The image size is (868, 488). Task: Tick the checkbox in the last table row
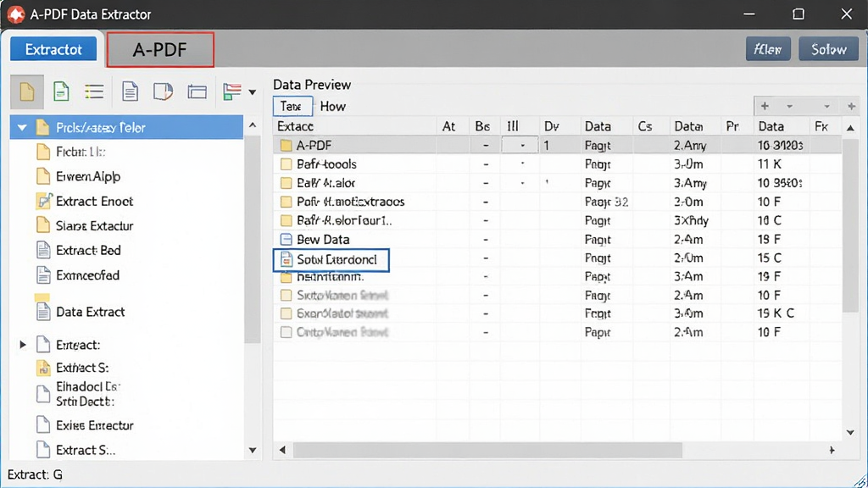pos(286,332)
